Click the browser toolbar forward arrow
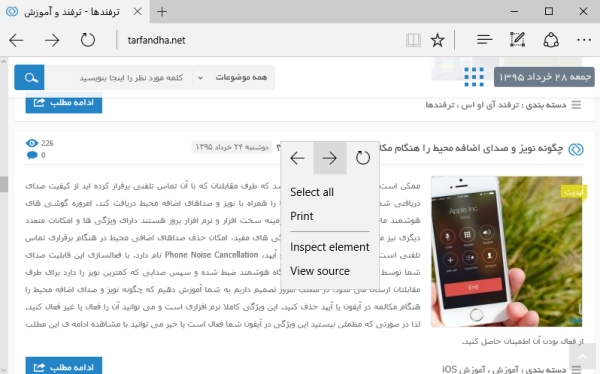This screenshot has width=600, height=374. point(52,40)
